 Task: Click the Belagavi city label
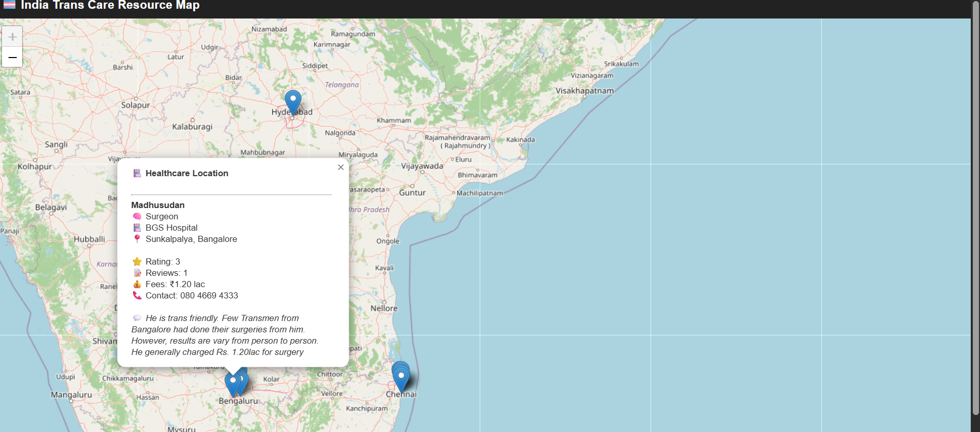[x=51, y=207]
